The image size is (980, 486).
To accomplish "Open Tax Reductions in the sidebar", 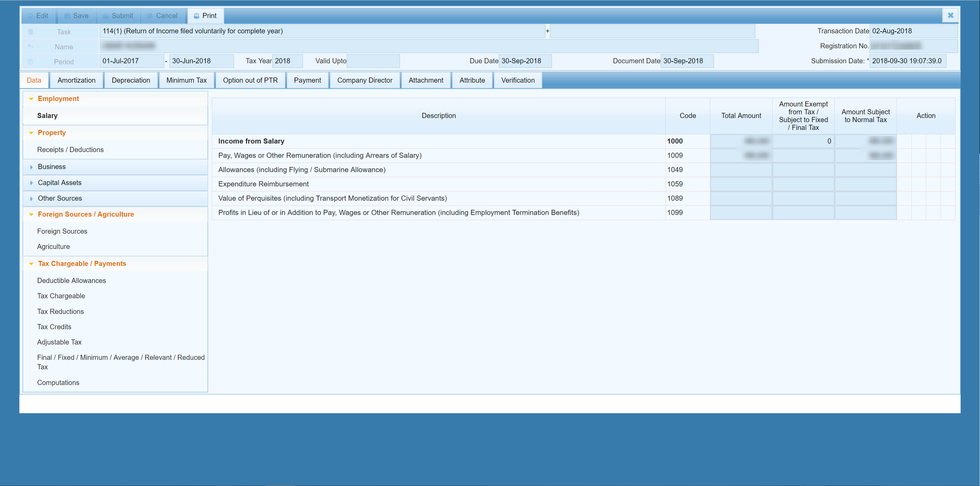I will [61, 312].
